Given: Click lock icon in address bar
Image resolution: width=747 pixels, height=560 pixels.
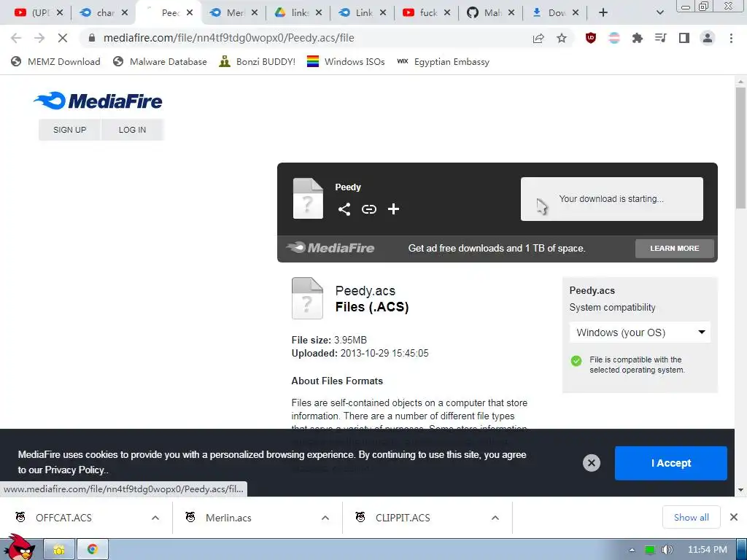Looking at the screenshot, I should 92,38.
